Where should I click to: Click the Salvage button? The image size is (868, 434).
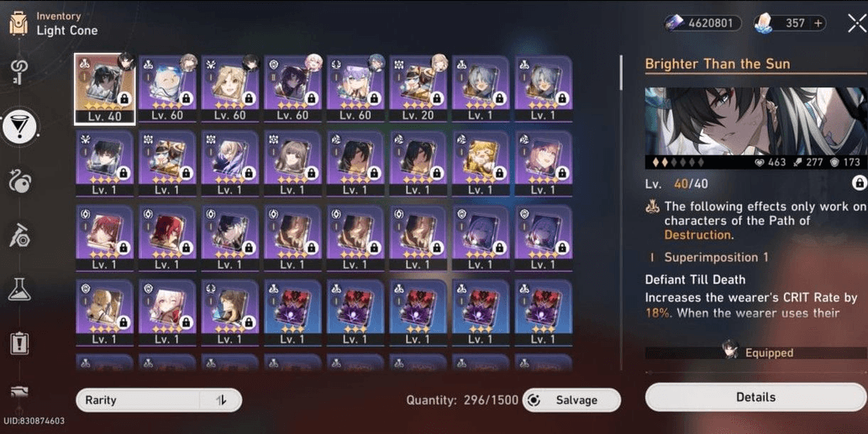point(571,400)
